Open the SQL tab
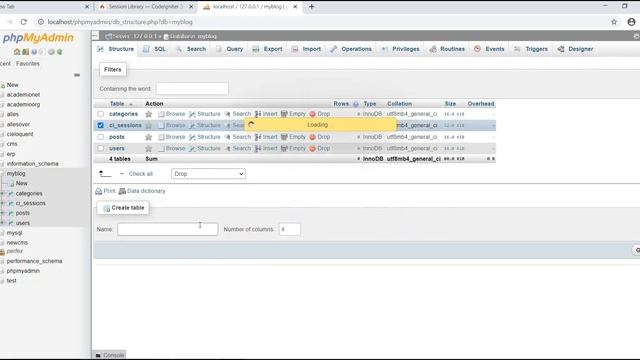The height and width of the screenshot is (360, 640). coord(155,49)
